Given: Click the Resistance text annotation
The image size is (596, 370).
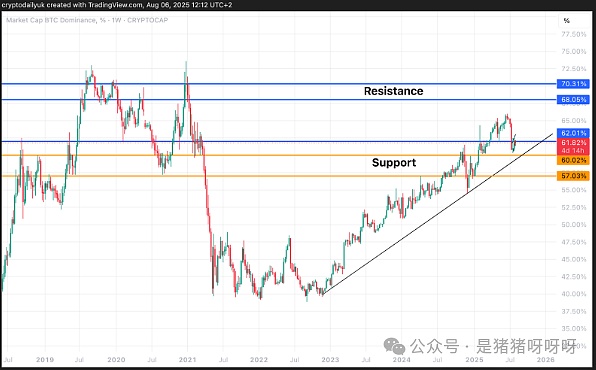Looking at the screenshot, I should click(x=393, y=91).
